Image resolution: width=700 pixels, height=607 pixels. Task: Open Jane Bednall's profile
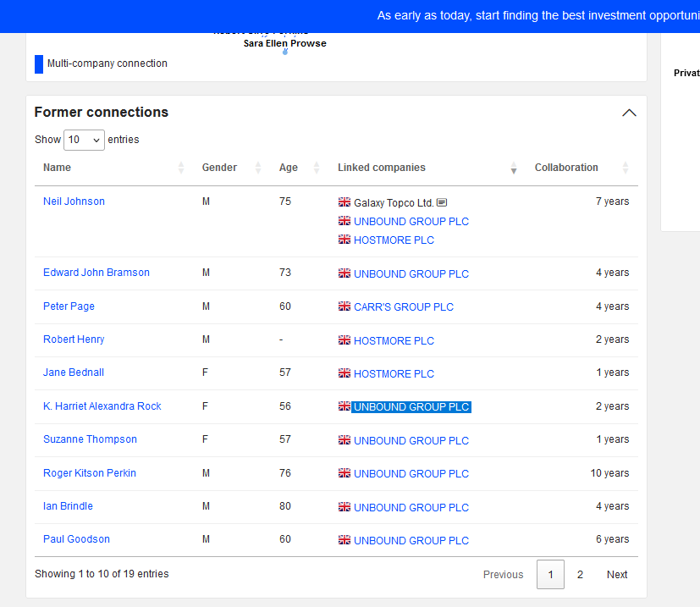(74, 372)
